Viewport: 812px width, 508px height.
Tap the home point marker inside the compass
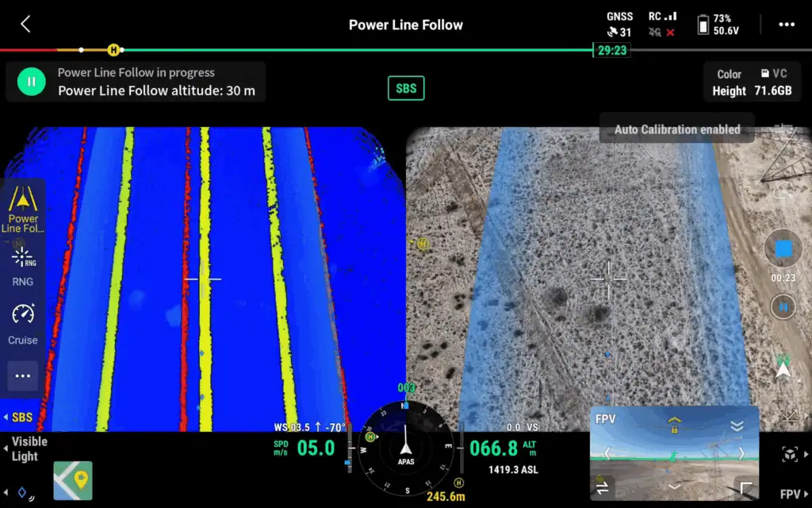click(x=370, y=437)
